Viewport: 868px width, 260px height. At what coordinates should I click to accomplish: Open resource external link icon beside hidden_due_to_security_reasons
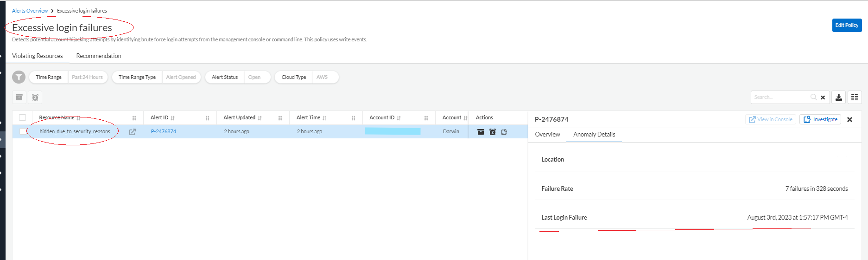[x=133, y=132]
